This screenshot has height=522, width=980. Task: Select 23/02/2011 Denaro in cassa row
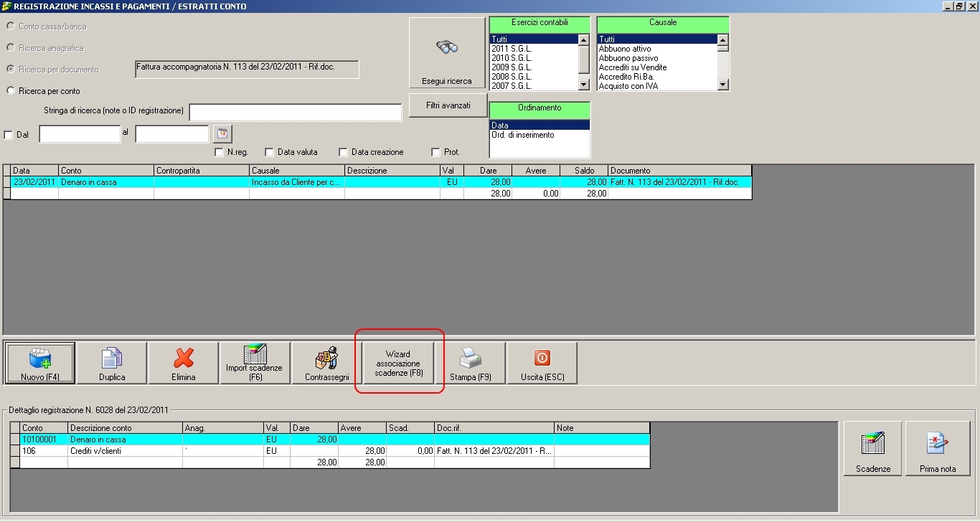point(377,182)
